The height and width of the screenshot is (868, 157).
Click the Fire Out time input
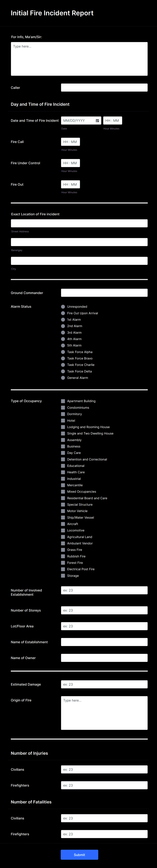(x=70, y=184)
